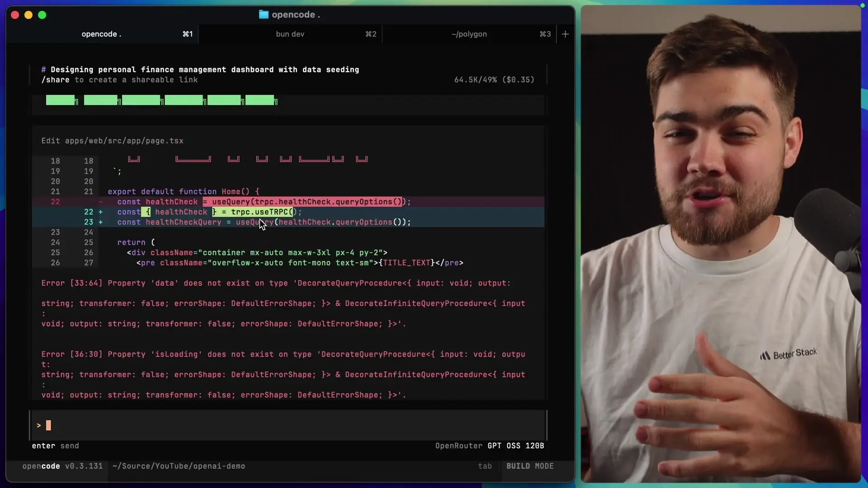Click 'export default function Home()' line
Screen dimensions: 868x488
coord(184,192)
